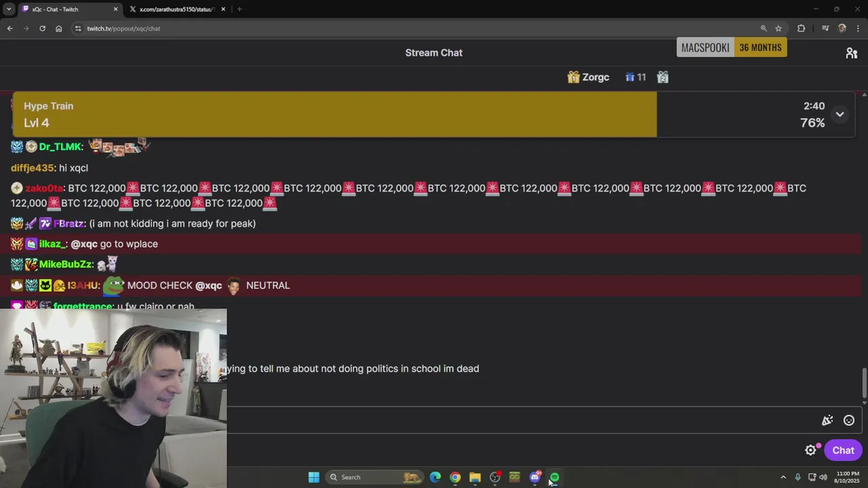View site information icon in address bar

[78, 28]
